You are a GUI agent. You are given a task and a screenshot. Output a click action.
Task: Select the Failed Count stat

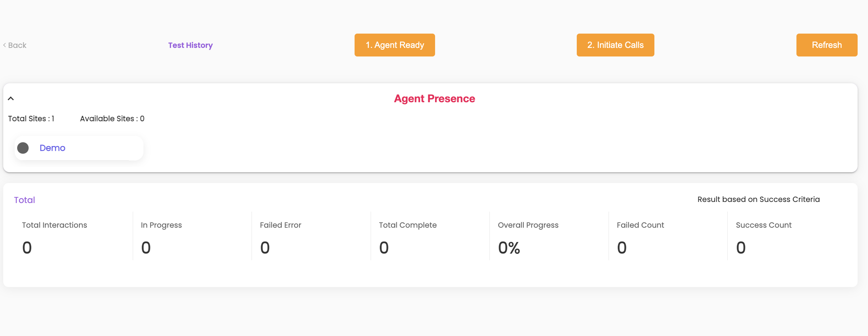click(640, 225)
